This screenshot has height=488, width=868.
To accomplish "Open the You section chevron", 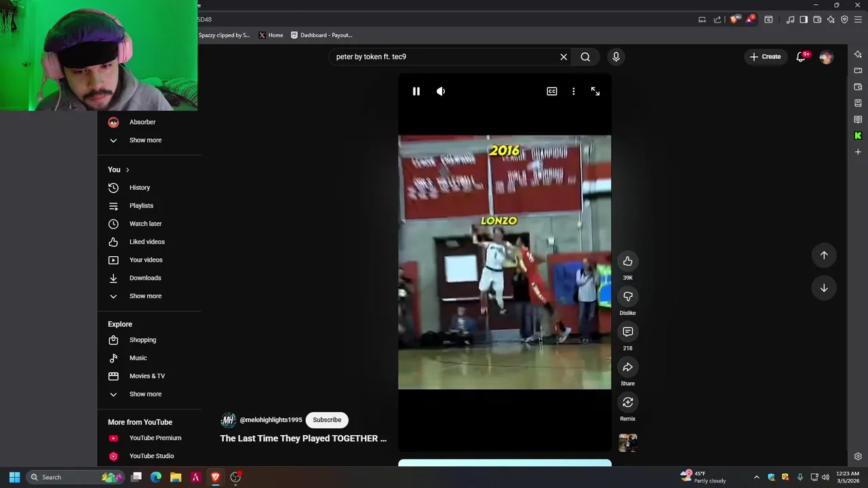I will [127, 170].
